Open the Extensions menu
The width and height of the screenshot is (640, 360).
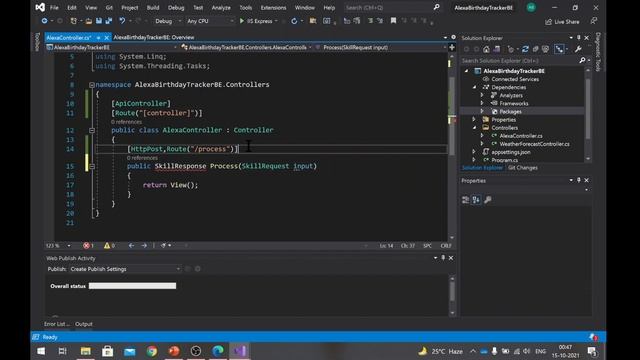[273, 7]
